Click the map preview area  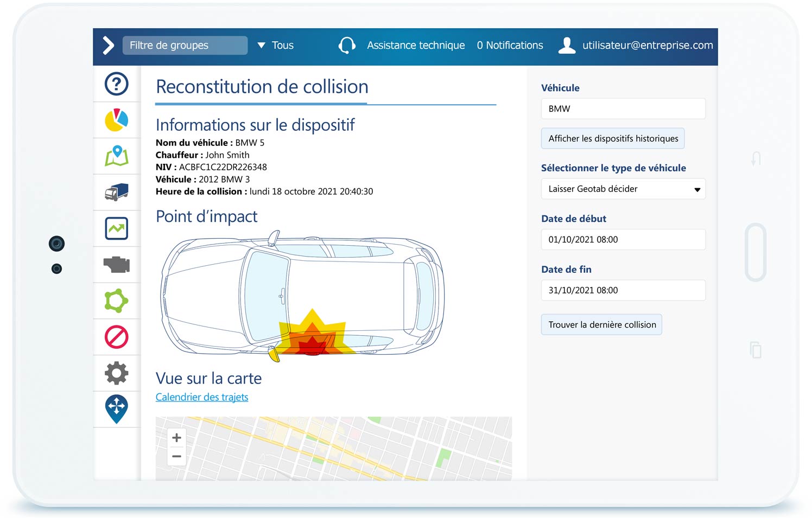pos(333,448)
